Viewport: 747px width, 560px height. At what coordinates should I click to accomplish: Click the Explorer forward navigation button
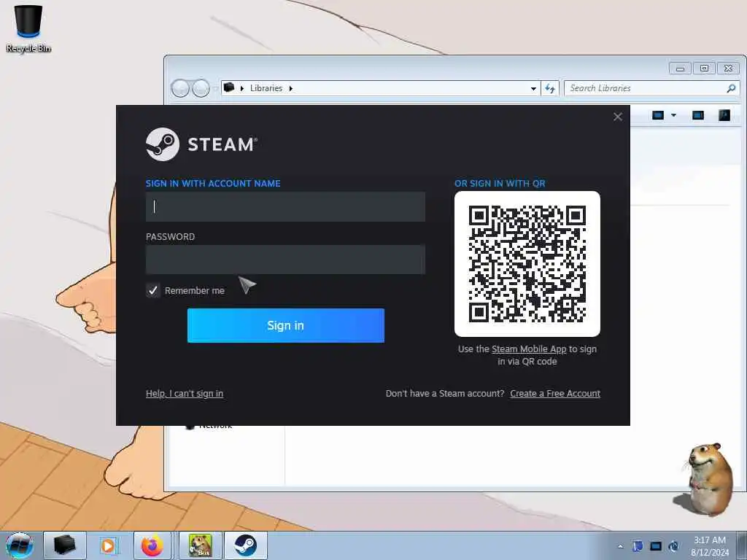tap(201, 88)
